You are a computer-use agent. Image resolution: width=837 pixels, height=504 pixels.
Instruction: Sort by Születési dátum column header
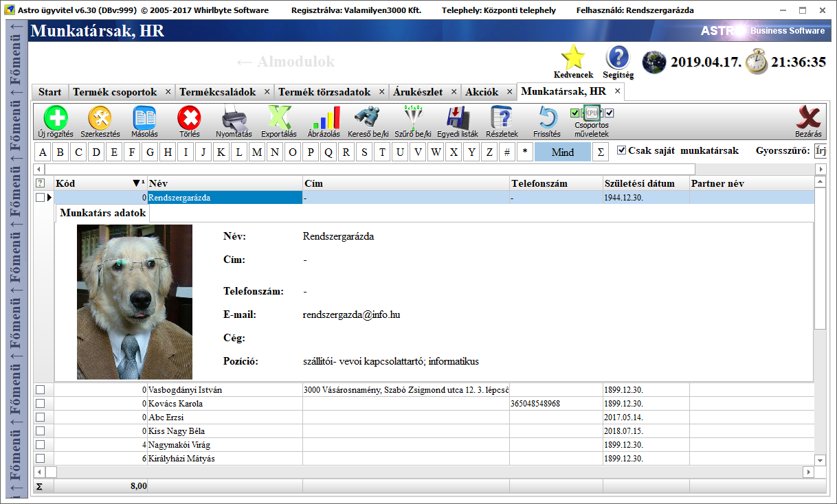click(x=646, y=183)
